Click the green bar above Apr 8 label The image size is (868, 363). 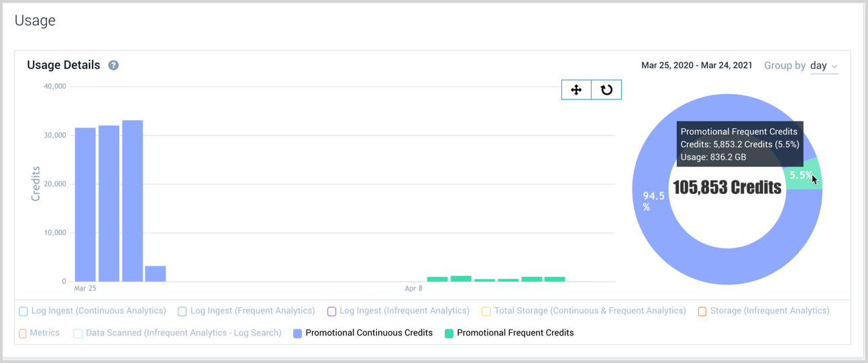click(437, 279)
